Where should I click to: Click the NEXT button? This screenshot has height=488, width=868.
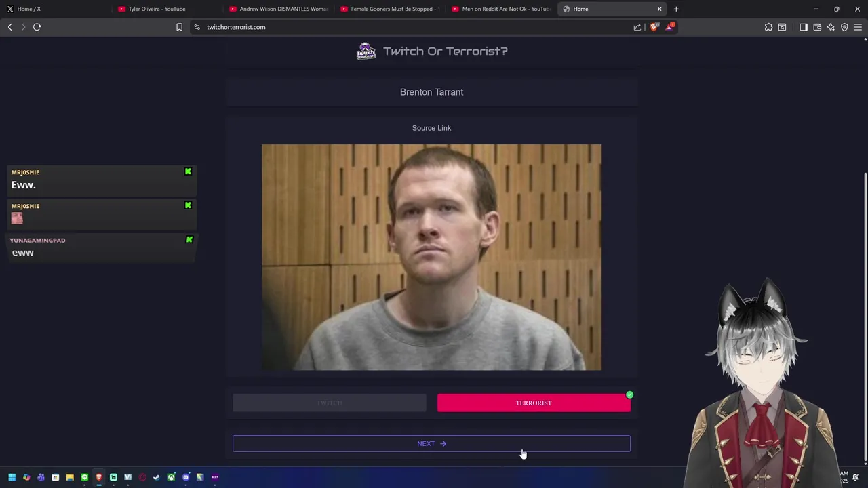(x=431, y=444)
